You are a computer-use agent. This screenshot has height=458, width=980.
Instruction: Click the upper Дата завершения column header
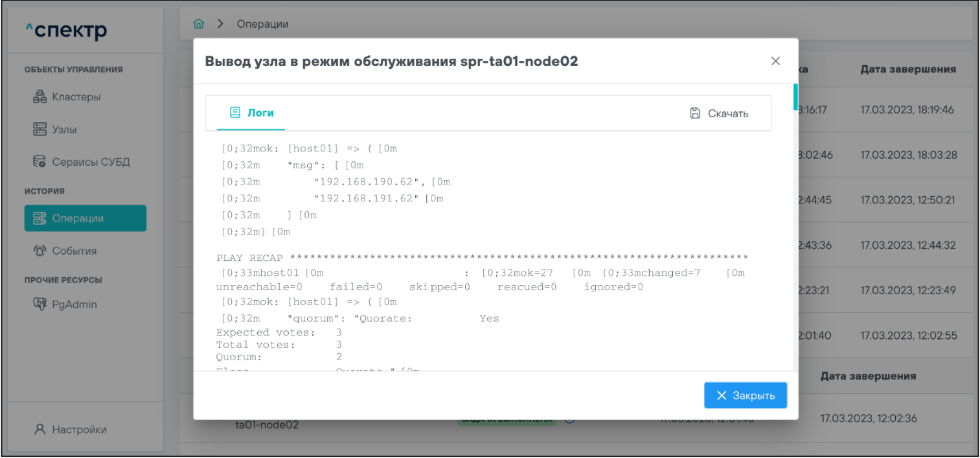tap(908, 69)
